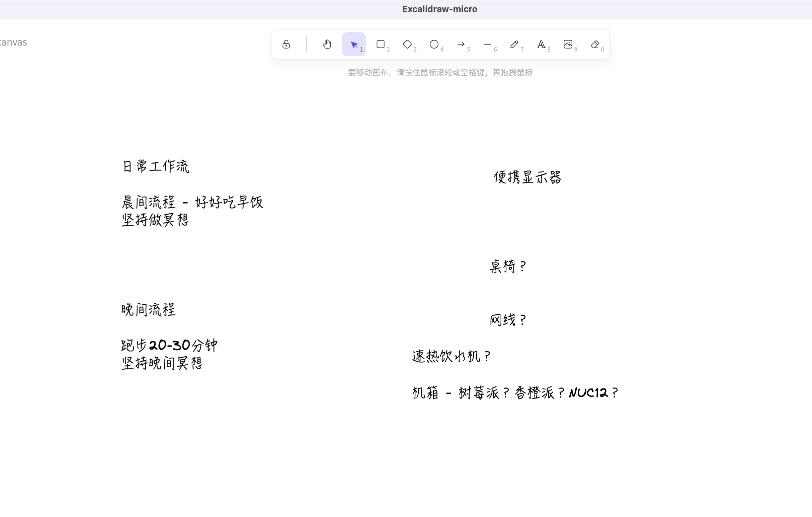
Task: Select the Pencil draw tool
Action: pos(514,44)
